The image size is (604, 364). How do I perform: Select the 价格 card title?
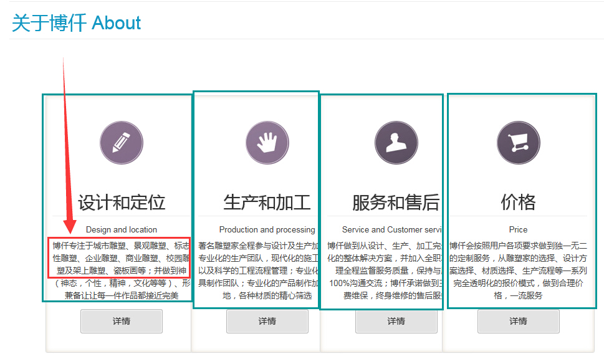[518, 203]
